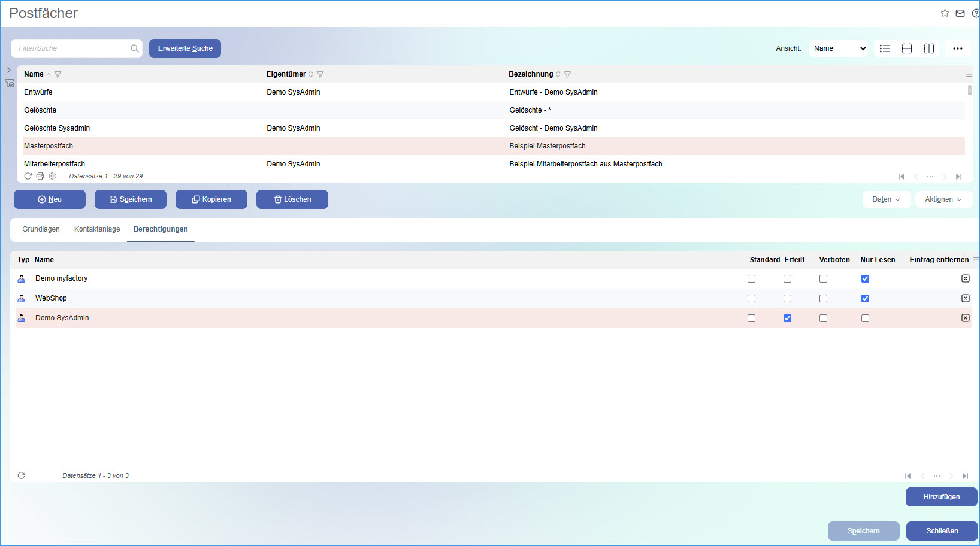Viewport: 980px width, 546px height.
Task: Click the Hinzufügen button
Action: [x=941, y=497]
